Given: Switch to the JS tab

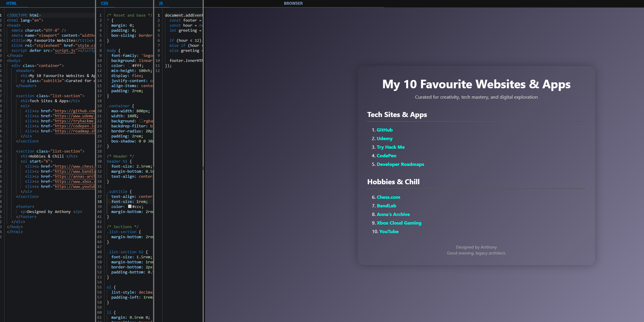Looking at the screenshot, I should click(161, 3).
